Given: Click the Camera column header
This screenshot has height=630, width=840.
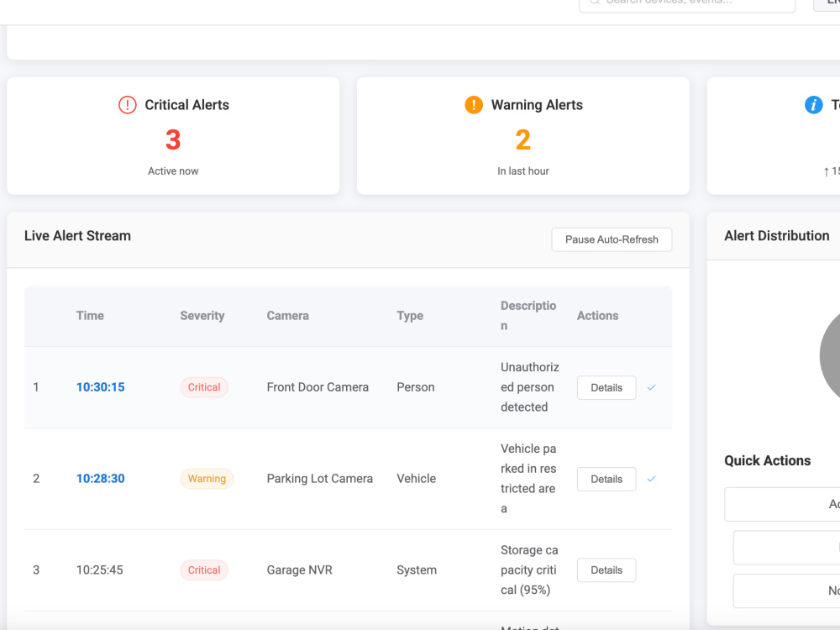Looking at the screenshot, I should pyautogui.click(x=287, y=316).
